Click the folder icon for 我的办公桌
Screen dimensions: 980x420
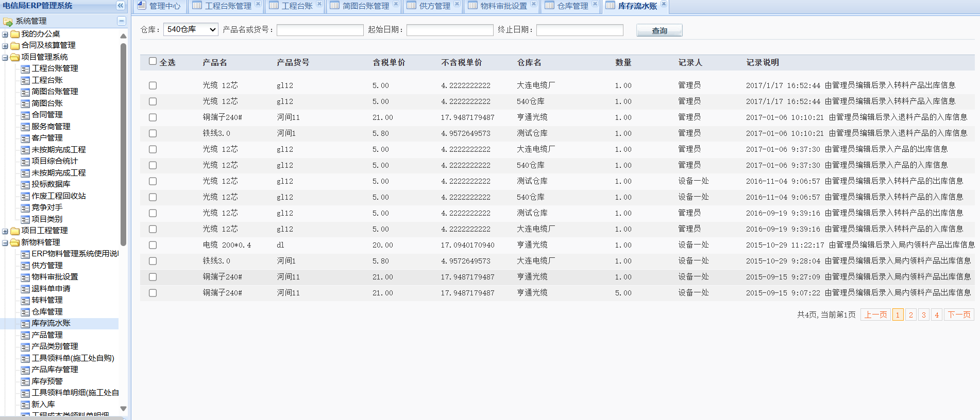click(15, 34)
